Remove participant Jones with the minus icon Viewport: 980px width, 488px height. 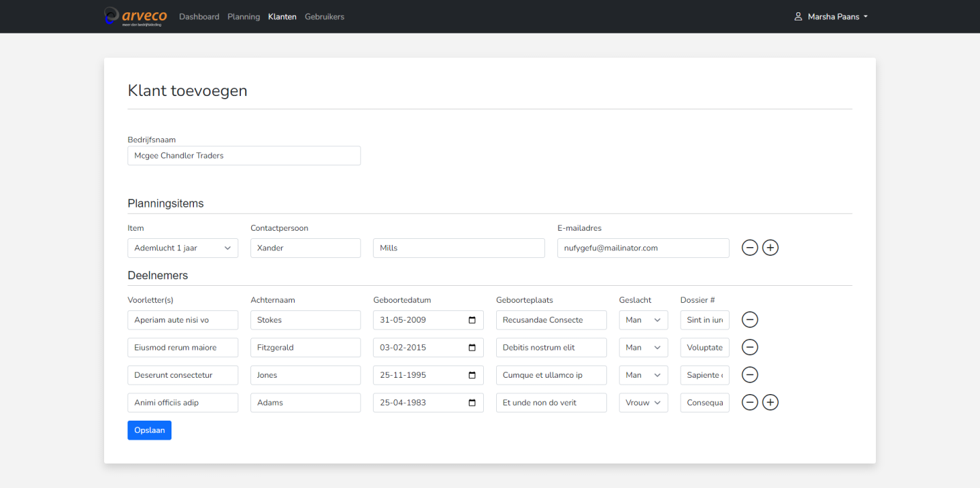click(x=749, y=375)
